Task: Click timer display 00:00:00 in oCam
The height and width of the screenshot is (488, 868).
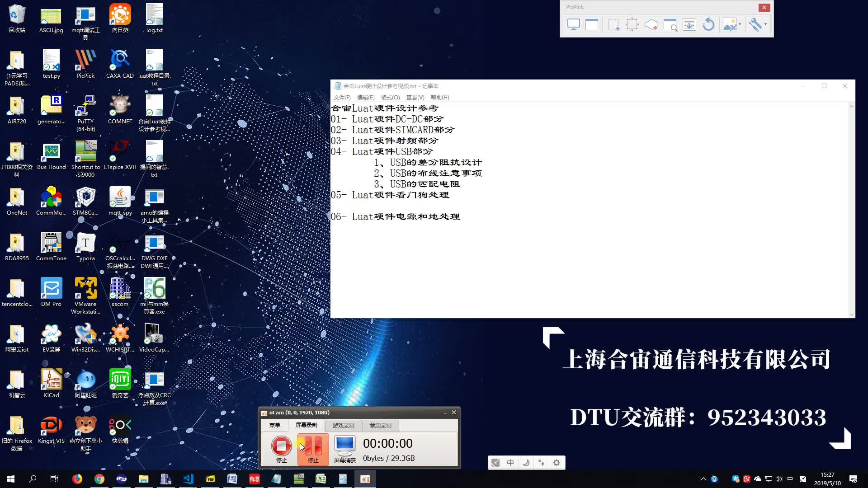Action: pyautogui.click(x=387, y=443)
